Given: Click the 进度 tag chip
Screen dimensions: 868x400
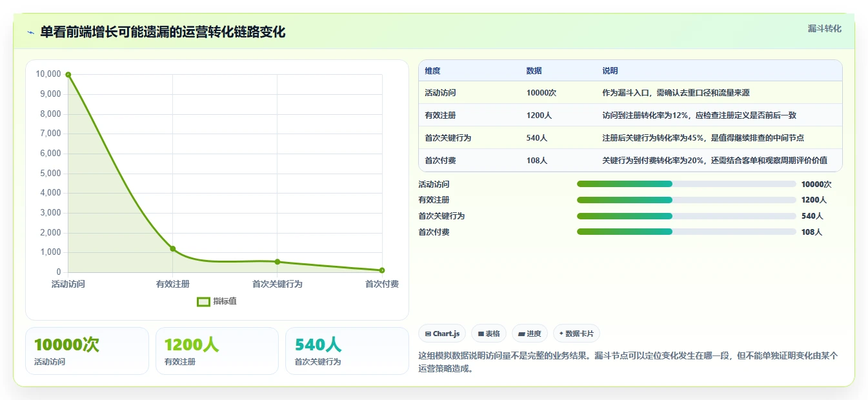Looking at the screenshot, I should pos(530,334).
